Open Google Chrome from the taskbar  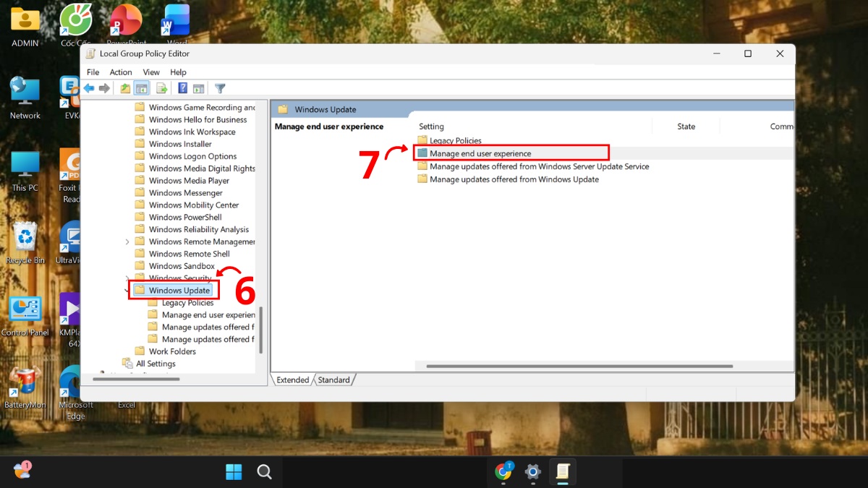pyautogui.click(x=502, y=472)
